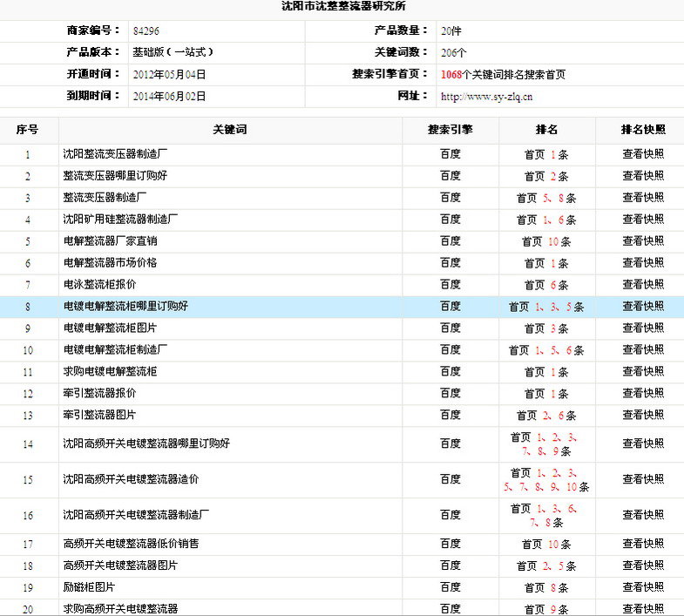Click the 排名 column header
Image resolution: width=684 pixels, height=616 pixels.
pyautogui.click(x=546, y=130)
